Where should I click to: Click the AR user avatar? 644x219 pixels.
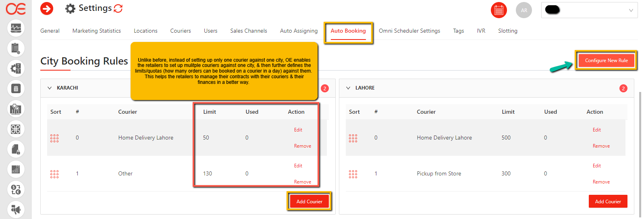(x=524, y=10)
